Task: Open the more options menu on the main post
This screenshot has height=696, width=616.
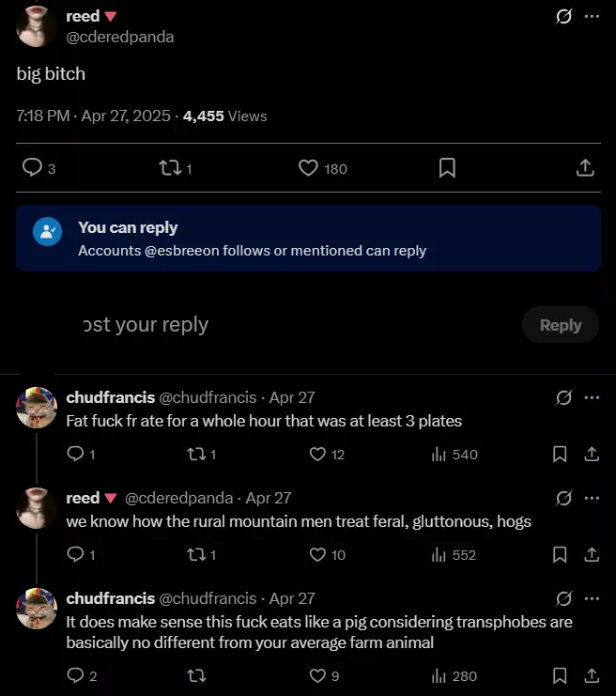Action: click(x=592, y=17)
